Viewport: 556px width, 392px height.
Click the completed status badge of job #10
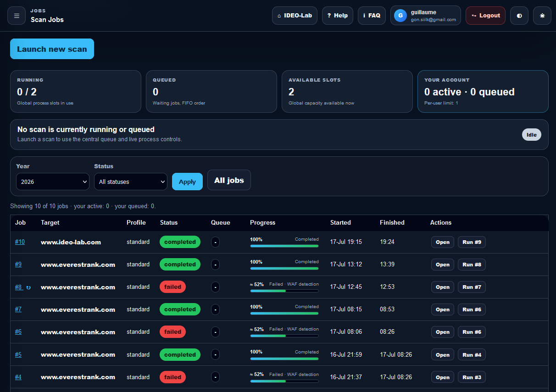(180, 242)
